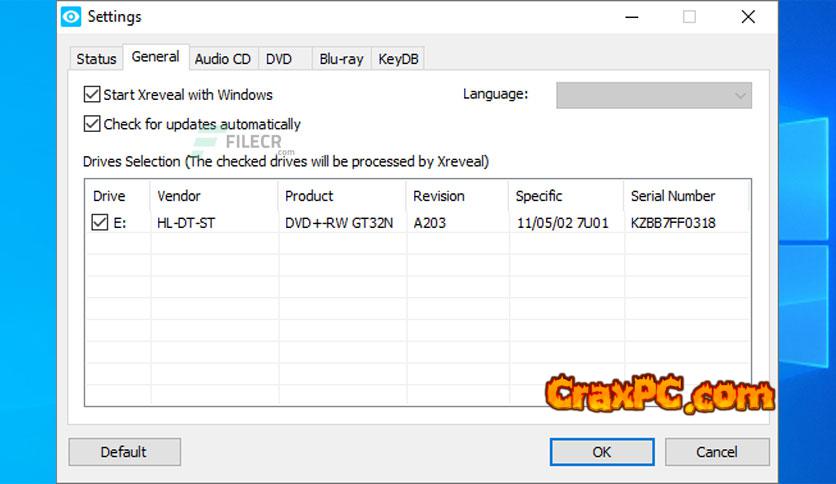Disable Check for updates automatically
The height and width of the screenshot is (484, 836).
pyautogui.click(x=92, y=124)
